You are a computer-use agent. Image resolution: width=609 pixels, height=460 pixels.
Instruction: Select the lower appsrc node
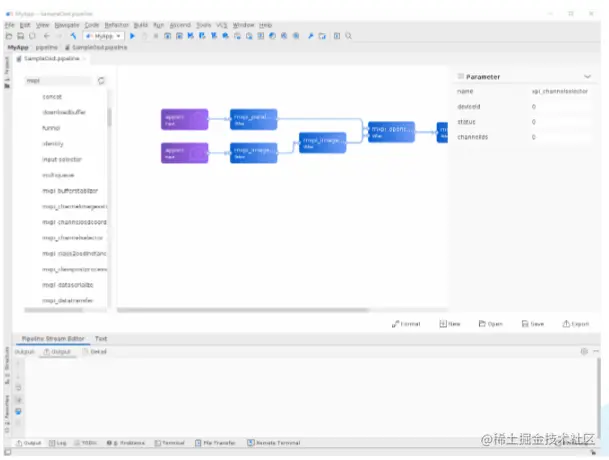(x=184, y=153)
